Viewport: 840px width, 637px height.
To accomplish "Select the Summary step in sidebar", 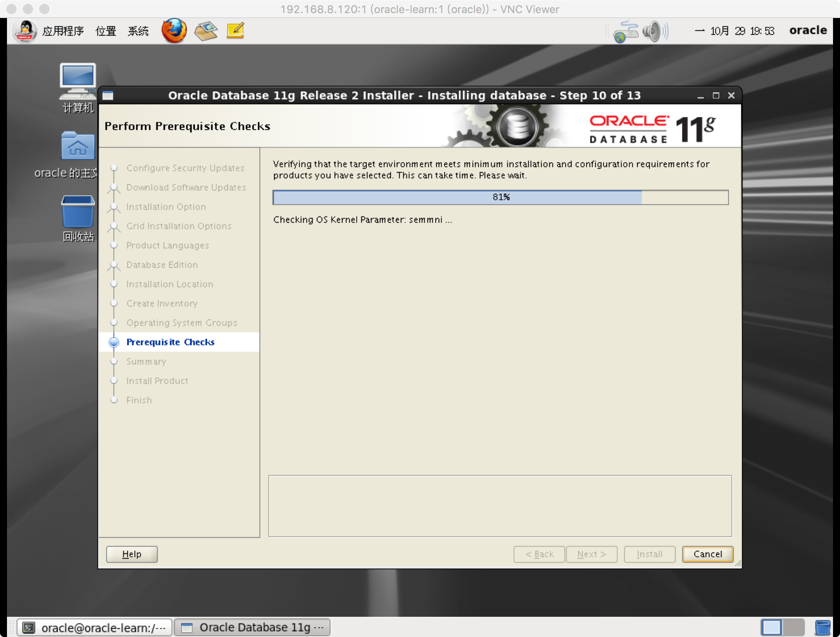I will pyautogui.click(x=146, y=361).
